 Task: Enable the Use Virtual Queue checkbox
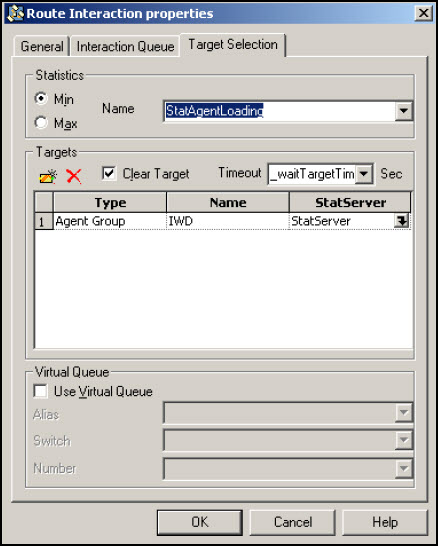(x=40, y=391)
